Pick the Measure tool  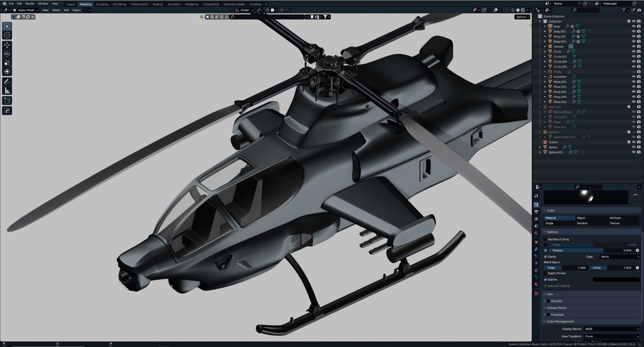pyautogui.click(x=8, y=90)
